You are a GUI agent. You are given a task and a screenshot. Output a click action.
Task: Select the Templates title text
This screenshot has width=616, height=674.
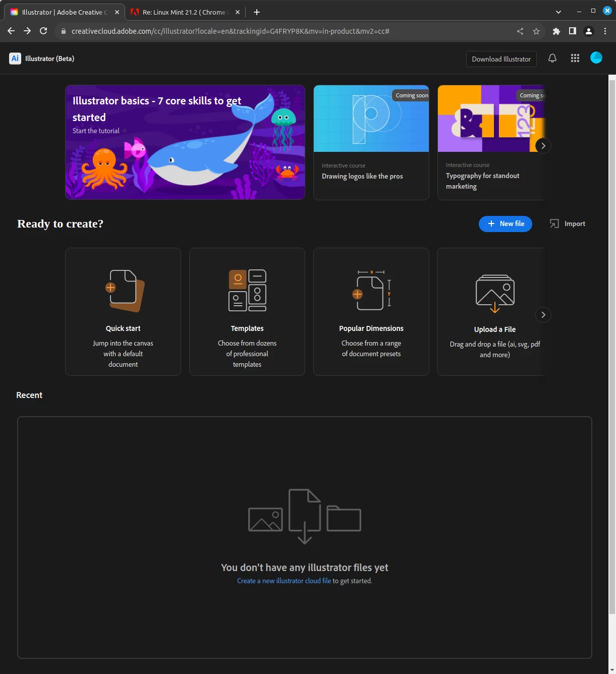pyautogui.click(x=247, y=328)
